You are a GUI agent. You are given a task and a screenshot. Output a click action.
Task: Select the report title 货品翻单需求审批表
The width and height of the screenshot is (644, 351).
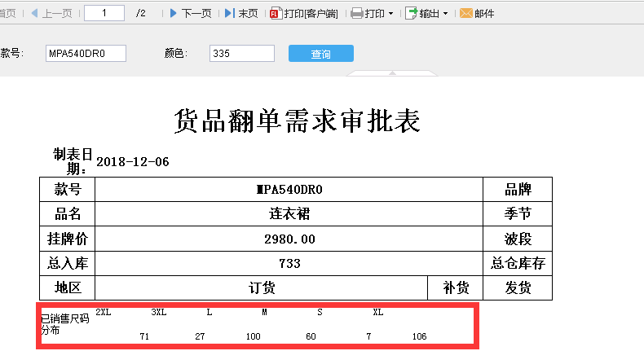click(297, 121)
